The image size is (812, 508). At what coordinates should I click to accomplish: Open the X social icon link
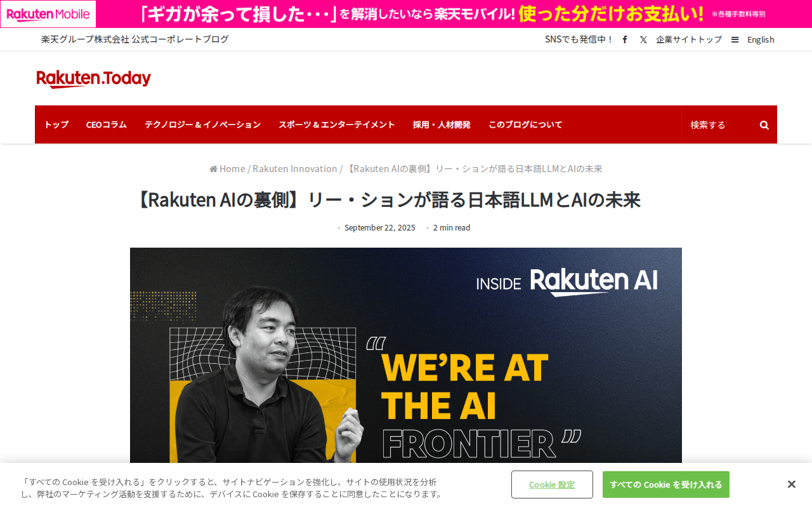pos(643,39)
